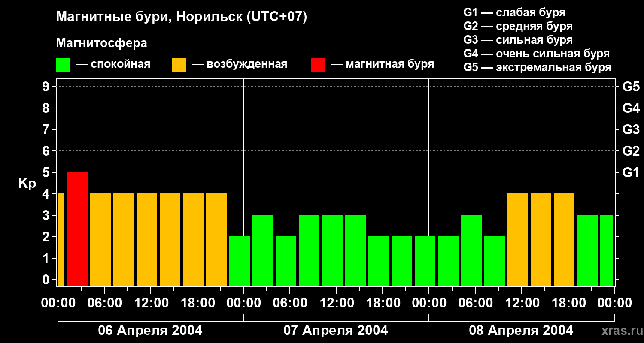This screenshot has height=343, width=644.
Task: Click the 'Магнитосфера' heading
Action: [102, 43]
